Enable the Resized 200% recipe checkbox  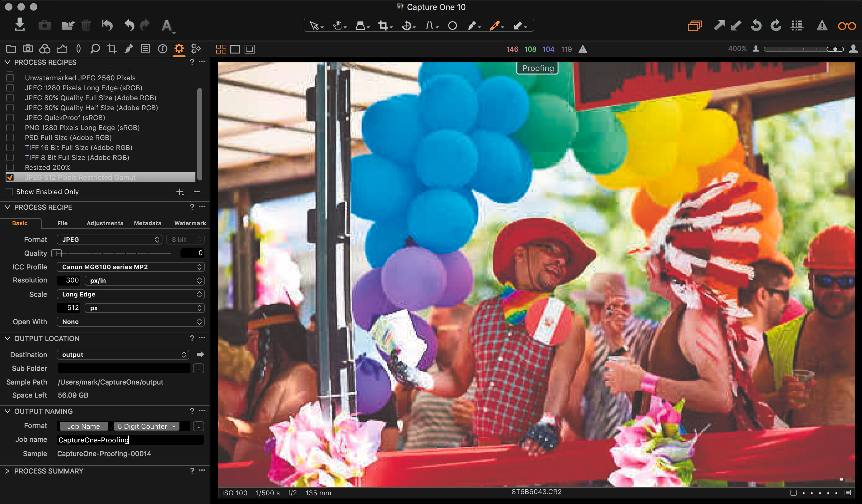[10, 168]
